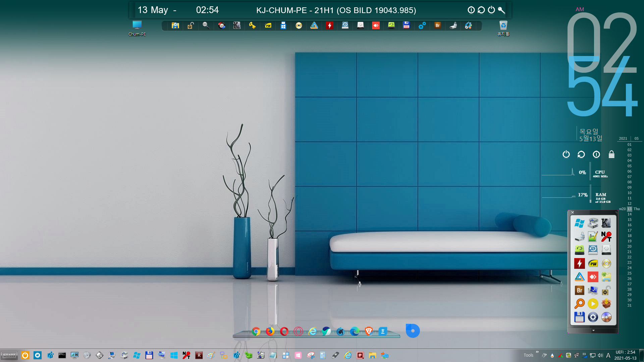
Task: Click the widget restart icon above the CPU meter
Action: tap(581, 154)
